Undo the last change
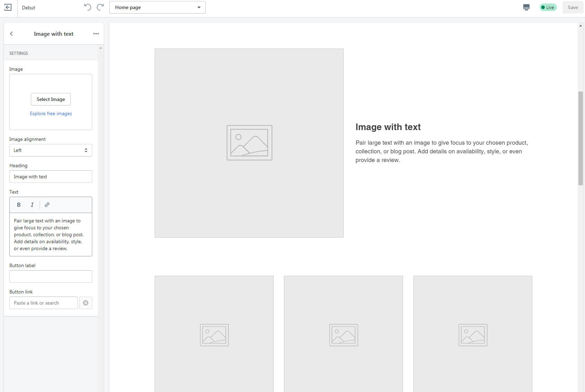Image resolution: width=585 pixels, height=392 pixels. coord(87,7)
